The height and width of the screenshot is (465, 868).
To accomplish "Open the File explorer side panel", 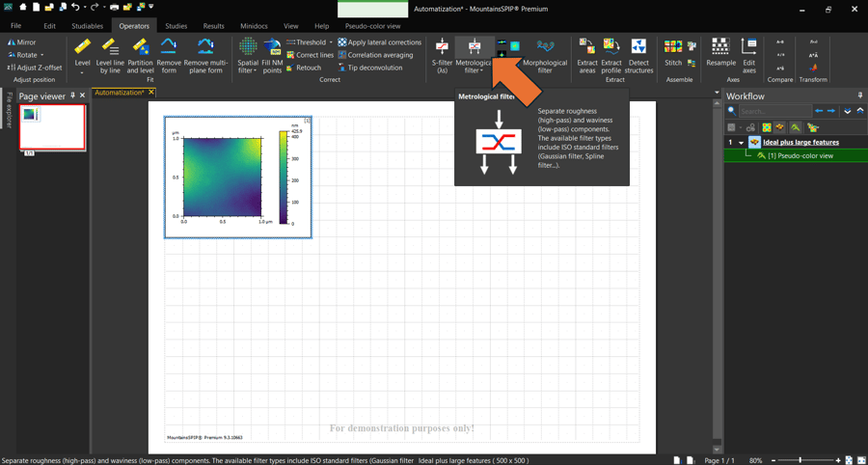I will click(x=9, y=111).
